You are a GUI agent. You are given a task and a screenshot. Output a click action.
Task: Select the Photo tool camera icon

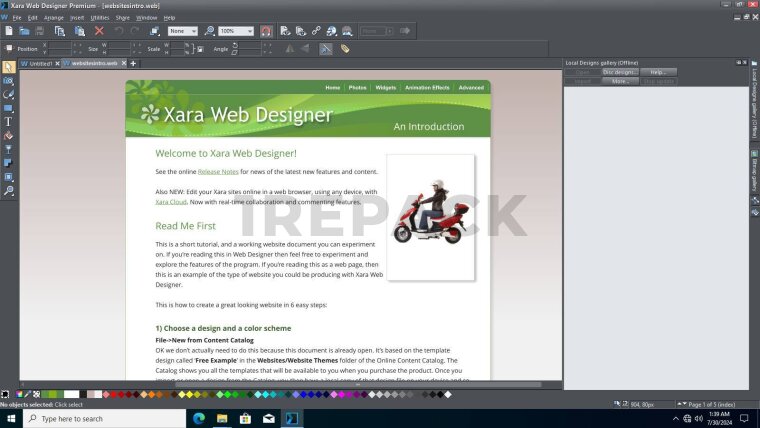tap(8, 81)
